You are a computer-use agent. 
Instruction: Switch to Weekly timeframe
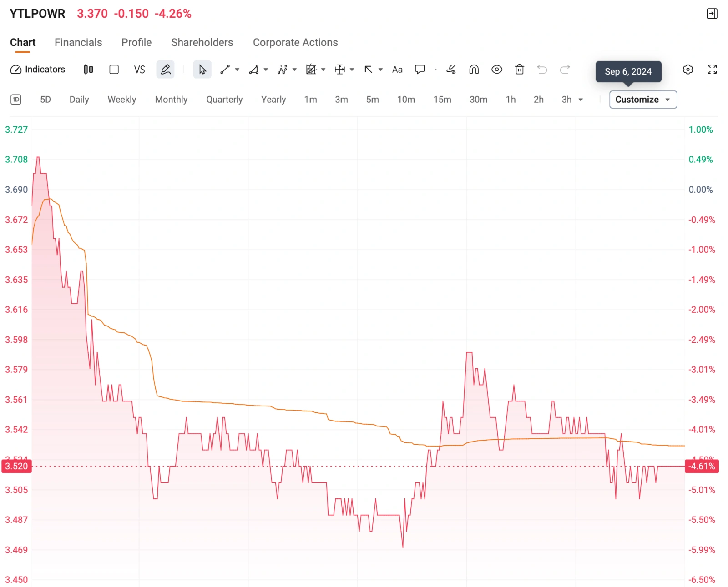pyautogui.click(x=122, y=100)
